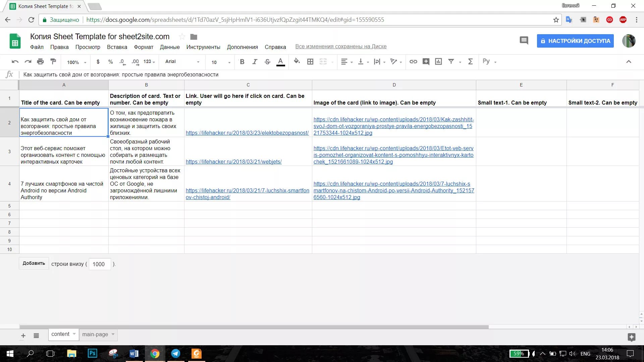Open the fill color bucket
The image size is (644, 362).
tap(297, 61)
